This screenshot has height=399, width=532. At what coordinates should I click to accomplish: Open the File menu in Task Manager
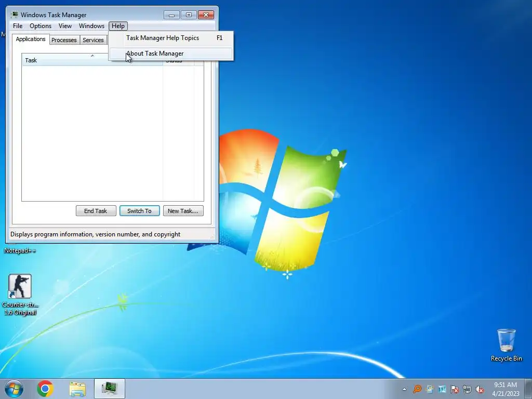click(18, 26)
